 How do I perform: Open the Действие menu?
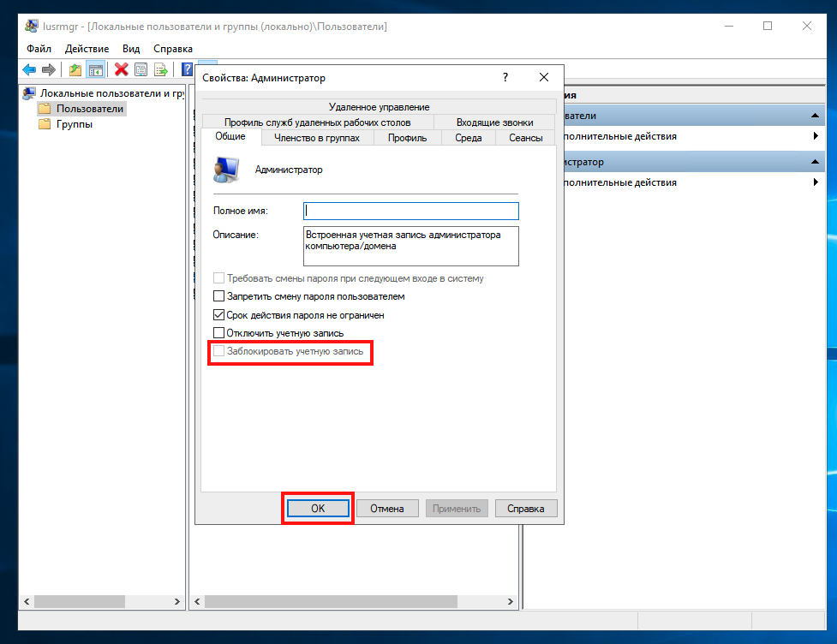87,49
